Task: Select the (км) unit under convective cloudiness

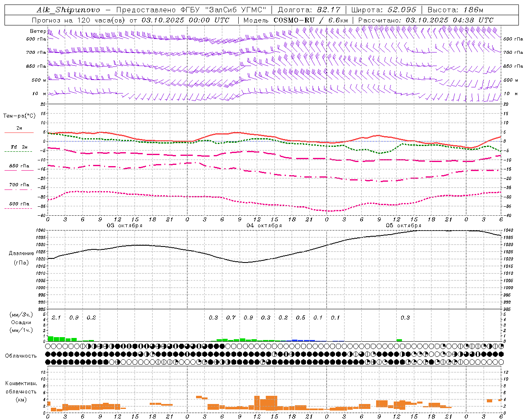Action: pos(21,399)
